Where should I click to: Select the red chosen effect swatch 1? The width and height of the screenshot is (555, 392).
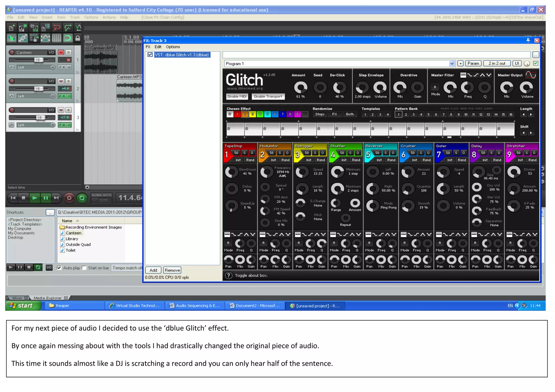point(237,114)
